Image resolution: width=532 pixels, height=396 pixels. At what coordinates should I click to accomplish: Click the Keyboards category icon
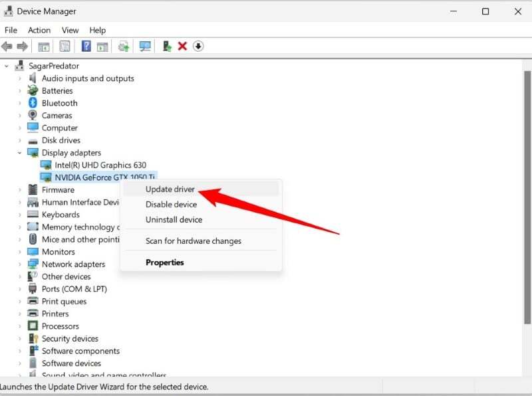pos(33,214)
